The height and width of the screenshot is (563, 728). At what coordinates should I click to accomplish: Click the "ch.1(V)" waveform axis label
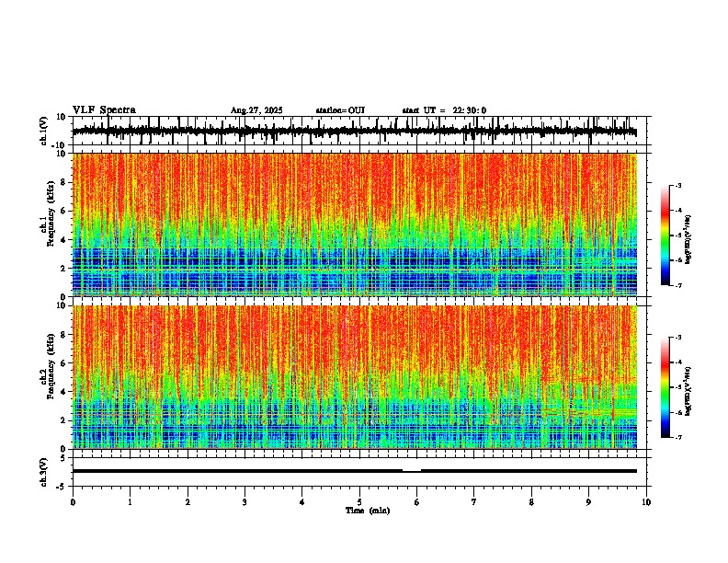coord(44,131)
